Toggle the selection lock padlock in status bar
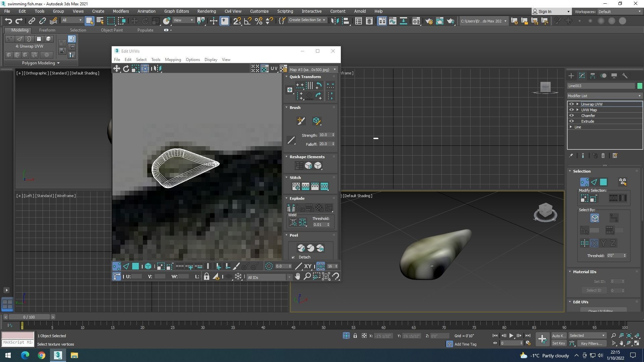 pos(355,336)
